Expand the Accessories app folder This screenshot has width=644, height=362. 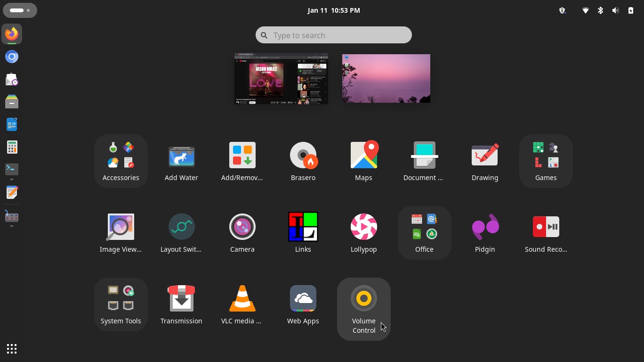[121, 160]
